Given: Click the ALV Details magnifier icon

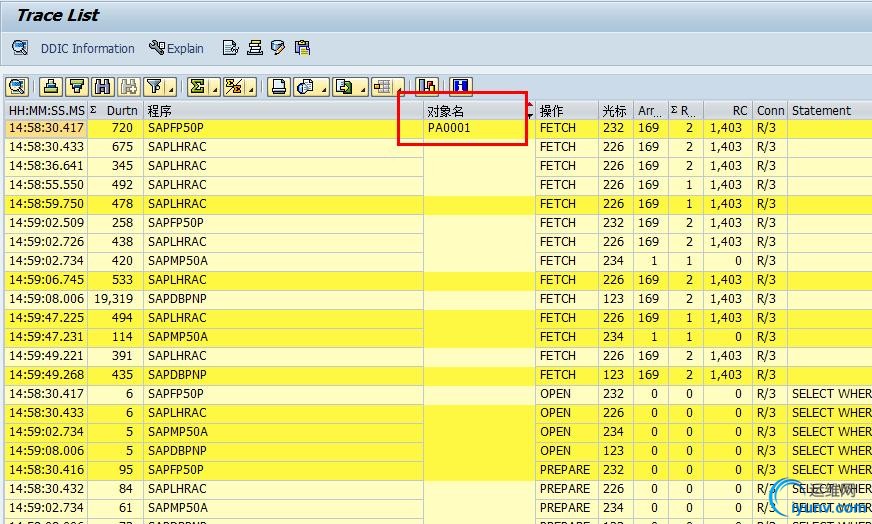Looking at the screenshot, I should pyautogui.click(x=17, y=87).
